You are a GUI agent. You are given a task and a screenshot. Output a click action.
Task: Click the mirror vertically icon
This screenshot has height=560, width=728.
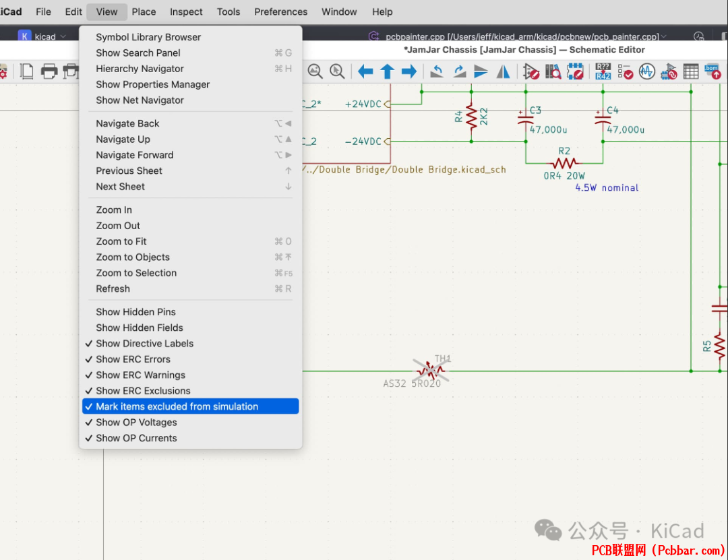[x=481, y=71]
